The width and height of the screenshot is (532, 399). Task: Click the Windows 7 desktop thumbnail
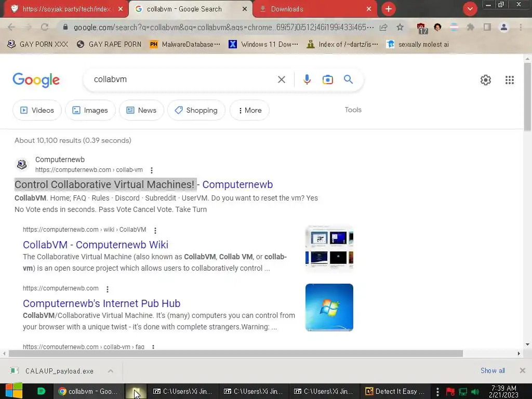329,308
